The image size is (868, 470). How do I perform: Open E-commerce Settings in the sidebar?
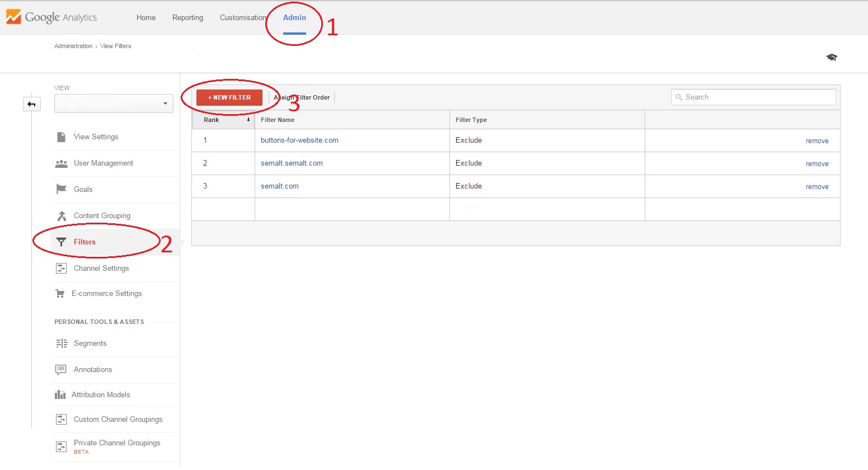[x=107, y=294]
